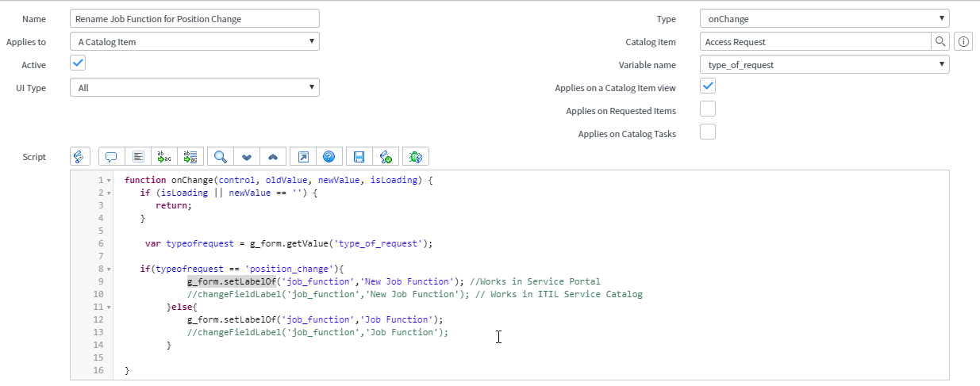Collapse the fold arrow on line 1
Viewport: 980px width, 386px height.
pyautogui.click(x=109, y=181)
